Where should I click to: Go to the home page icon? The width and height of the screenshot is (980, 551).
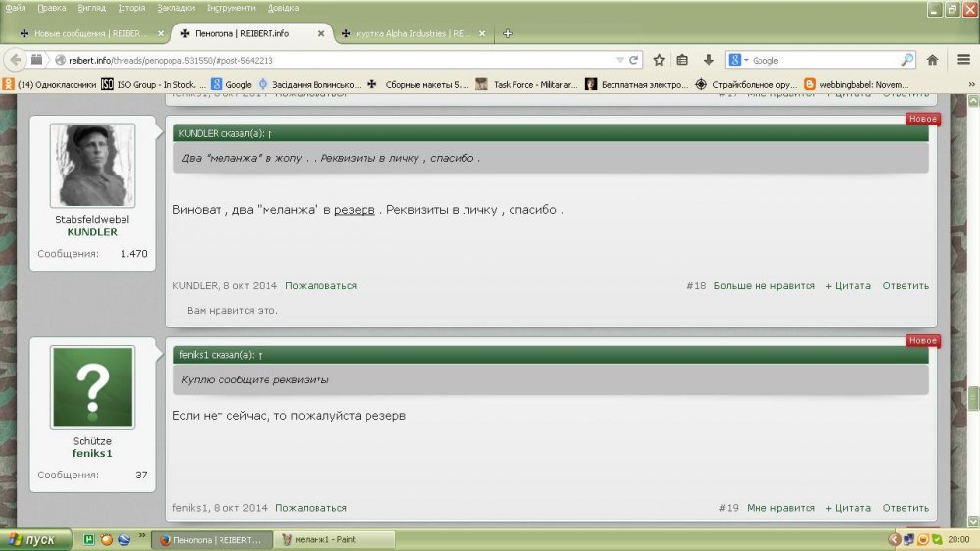coord(933,60)
